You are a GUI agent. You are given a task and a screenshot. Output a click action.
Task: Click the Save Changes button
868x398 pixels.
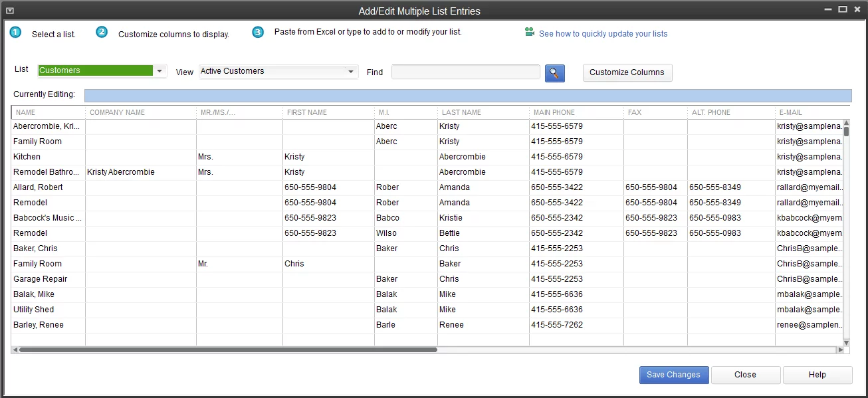click(673, 374)
